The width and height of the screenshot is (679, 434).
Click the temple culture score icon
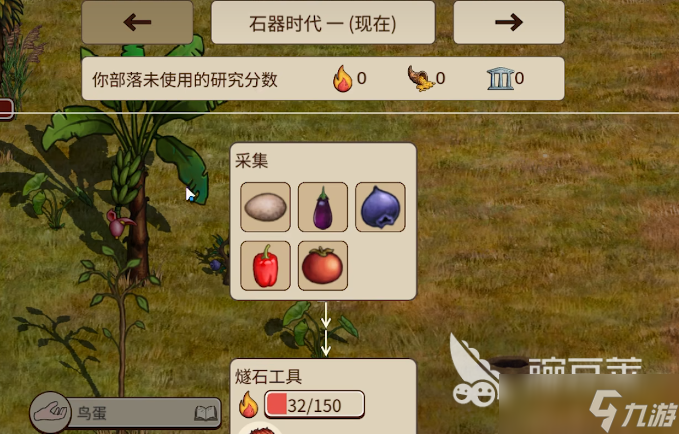click(x=501, y=78)
